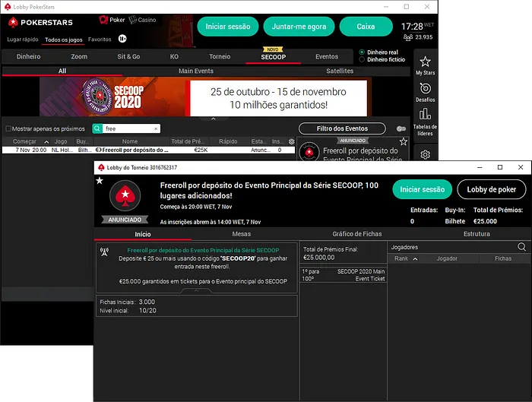Viewport: 532px width, 402px height.
Task: Collapse the SECOOP banner with up chevron
Action: pyautogui.click(x=214, y=119)
